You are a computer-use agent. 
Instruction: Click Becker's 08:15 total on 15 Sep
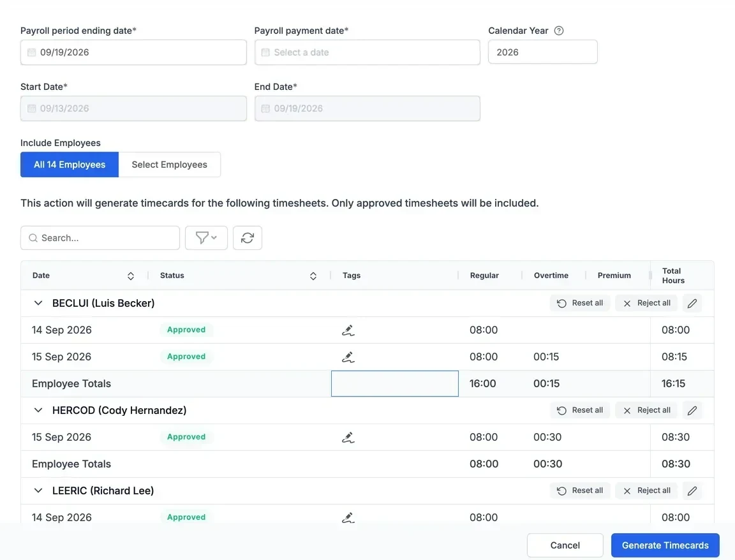click(x=674, y=357)
